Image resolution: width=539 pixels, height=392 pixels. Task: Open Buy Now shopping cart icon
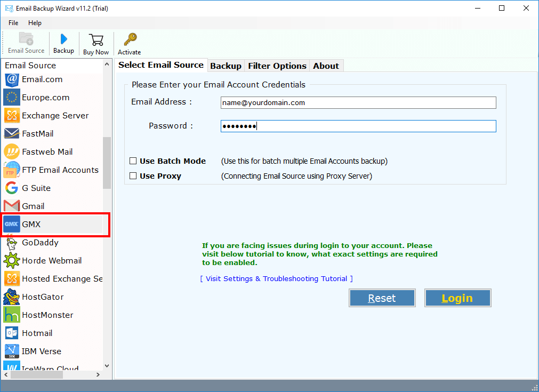click(x=96, y=40)
